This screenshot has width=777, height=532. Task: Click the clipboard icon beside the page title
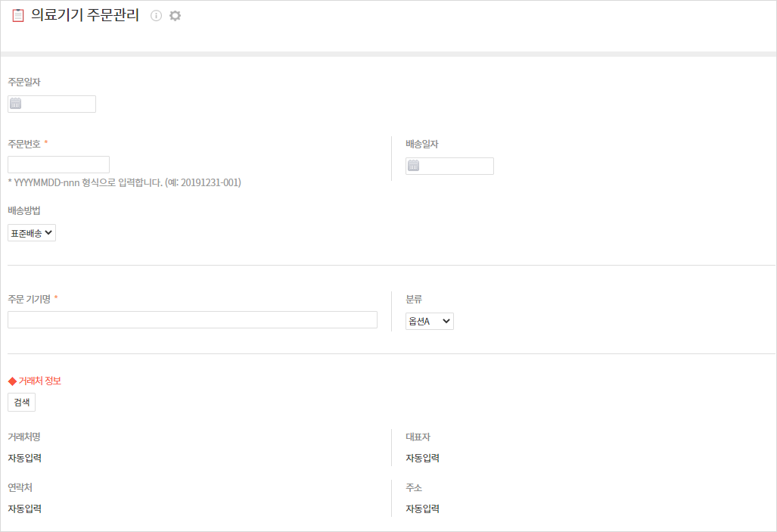pos(17,16)
